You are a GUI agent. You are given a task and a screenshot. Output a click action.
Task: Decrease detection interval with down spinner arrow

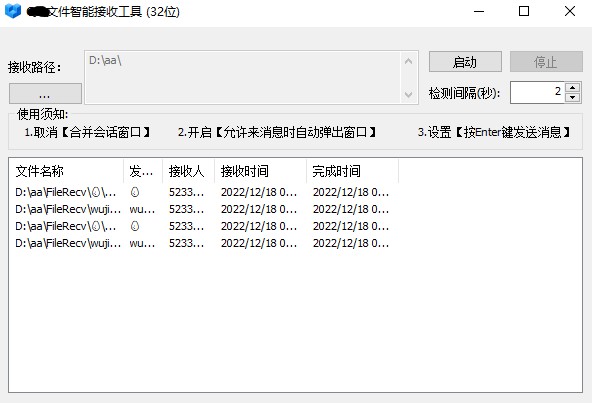(x=573, y=97)
